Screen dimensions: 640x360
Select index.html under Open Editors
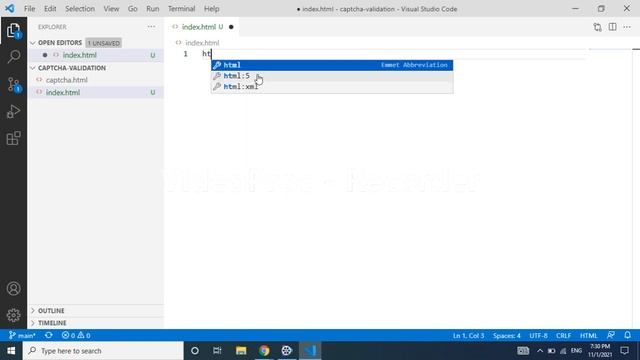click(x=96, y=55)
